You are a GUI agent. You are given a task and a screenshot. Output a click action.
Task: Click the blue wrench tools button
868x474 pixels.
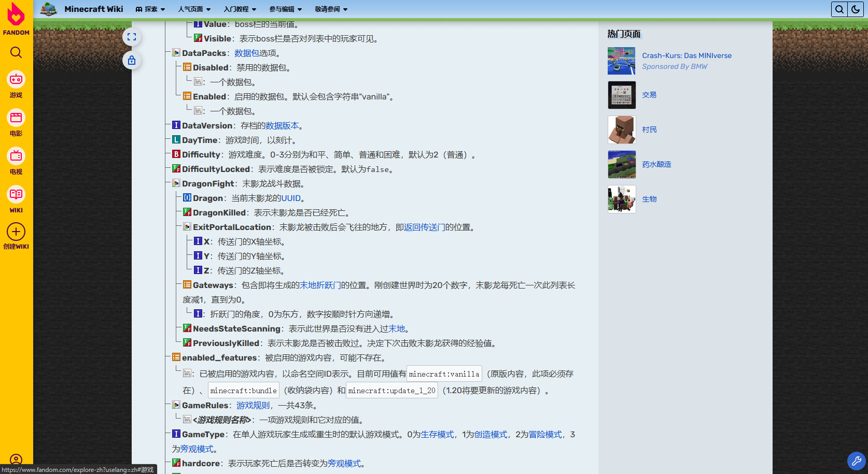856,461
